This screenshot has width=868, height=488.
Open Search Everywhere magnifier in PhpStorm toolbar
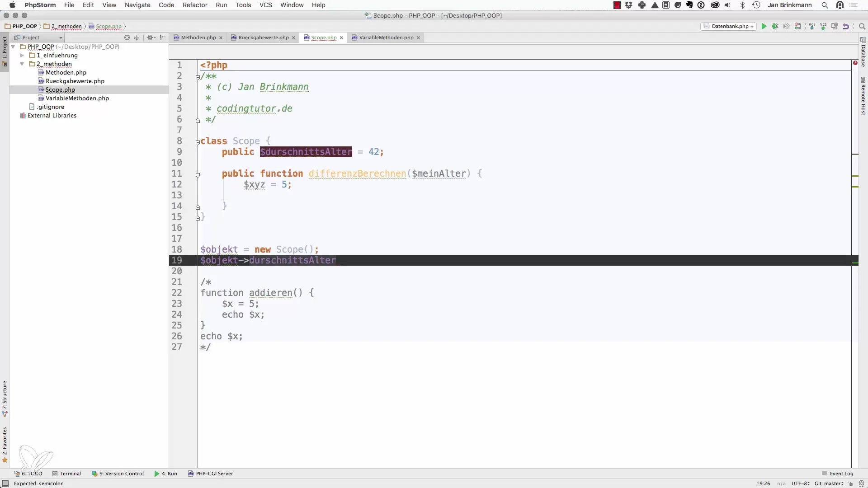pyautogui.click(x=862, y=26)
